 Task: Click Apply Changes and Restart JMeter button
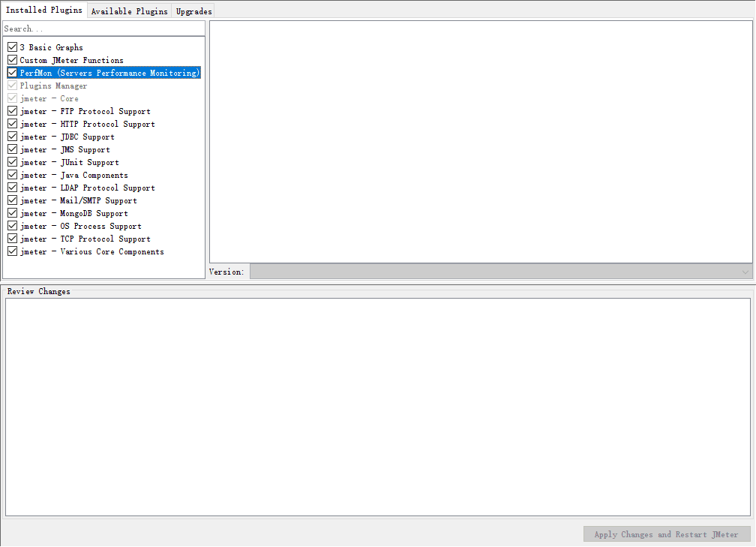pyautogui.click(x=667, y=534)
